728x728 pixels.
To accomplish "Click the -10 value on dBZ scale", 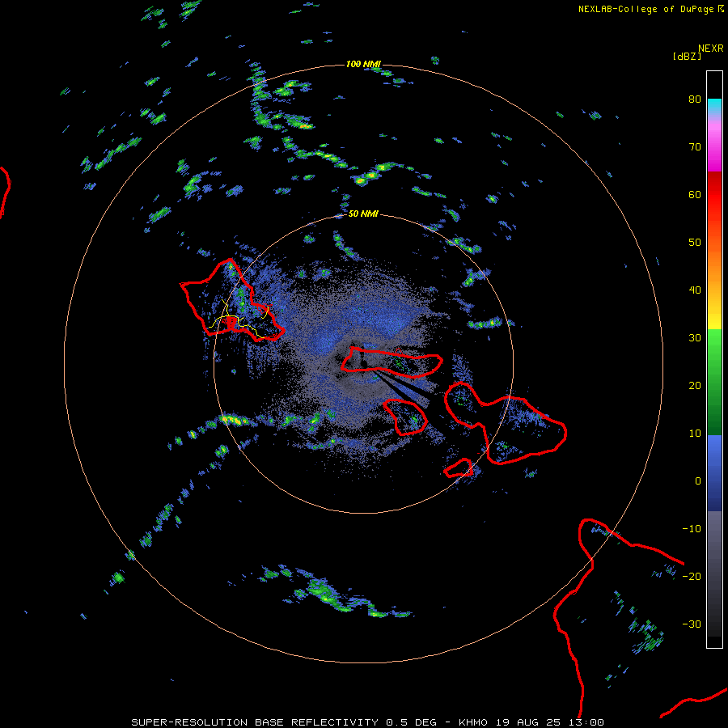I will (x=692, y=529).
